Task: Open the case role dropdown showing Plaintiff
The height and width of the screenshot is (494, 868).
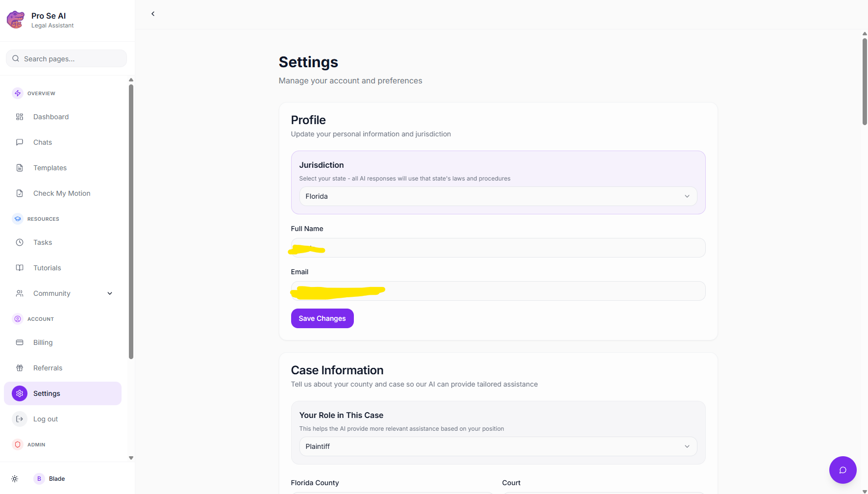Action: click(x=497, y=446)
